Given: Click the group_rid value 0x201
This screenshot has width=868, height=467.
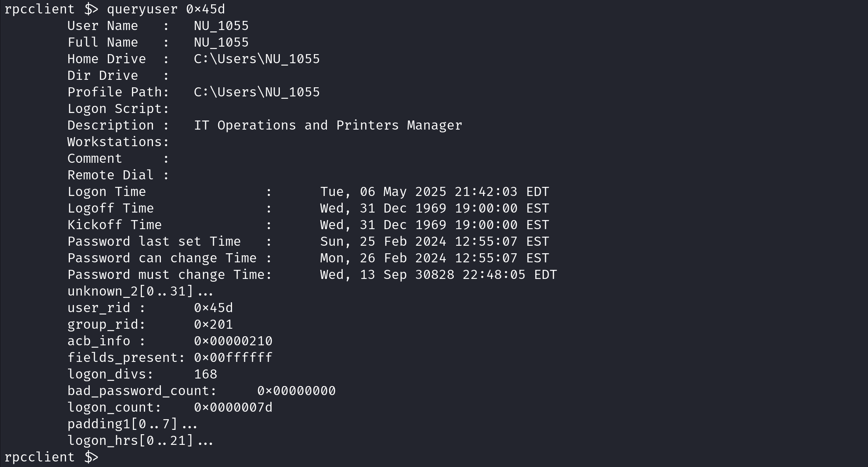Looking at the screenshot, I should coord(213,325).
